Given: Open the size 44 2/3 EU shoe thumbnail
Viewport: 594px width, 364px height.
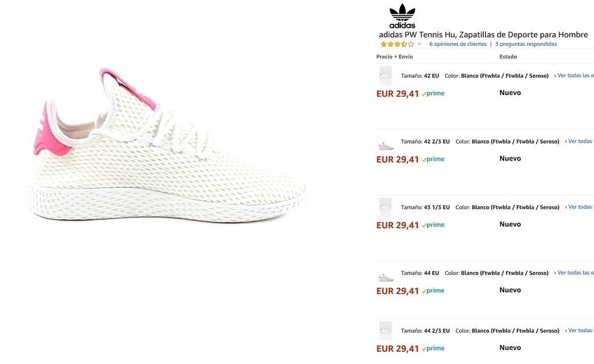Looking at the screenshot, I should pyautogui.click(x=385, y=330).
